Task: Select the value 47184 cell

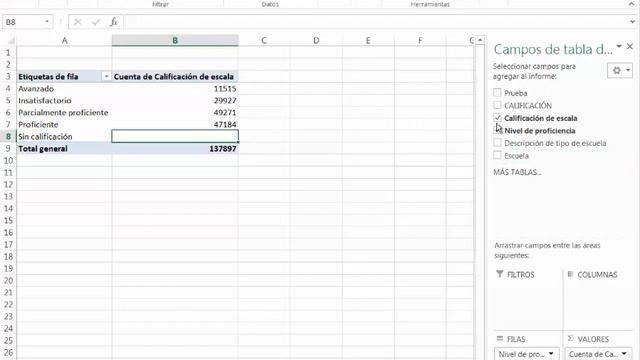Action: click(175, 124)
